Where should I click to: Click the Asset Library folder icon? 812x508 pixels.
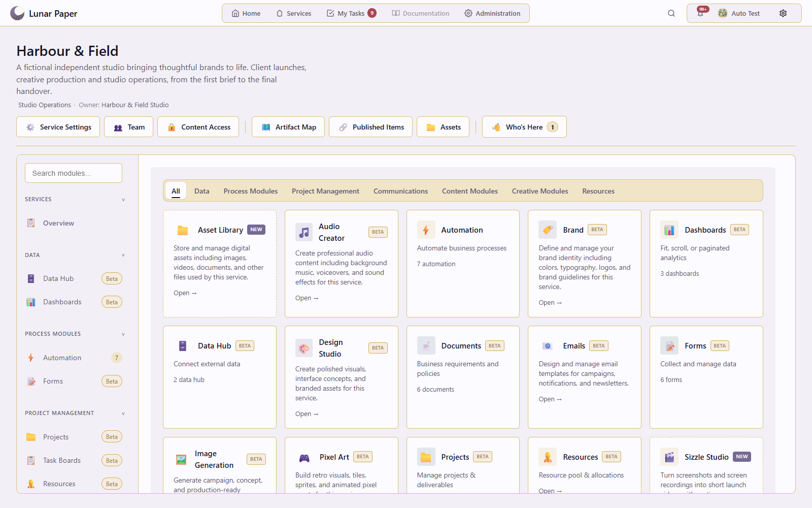point(183,230)
